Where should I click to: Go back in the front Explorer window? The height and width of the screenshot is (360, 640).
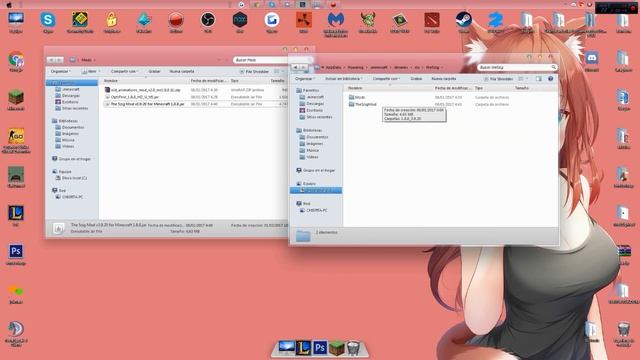(x=295, y=67)
